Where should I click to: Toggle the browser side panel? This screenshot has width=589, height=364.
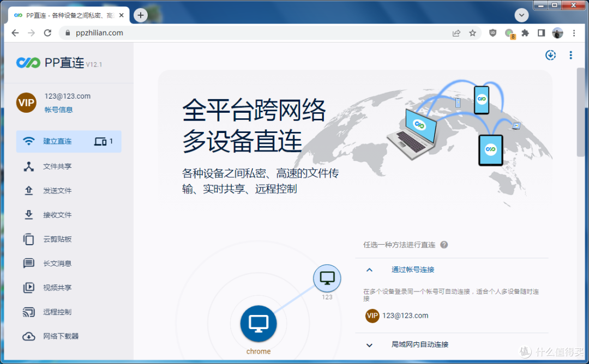point(542,33)
